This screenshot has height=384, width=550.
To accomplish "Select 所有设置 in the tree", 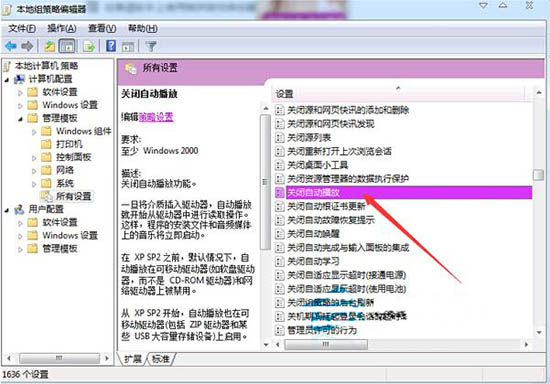I will (73, 196).
